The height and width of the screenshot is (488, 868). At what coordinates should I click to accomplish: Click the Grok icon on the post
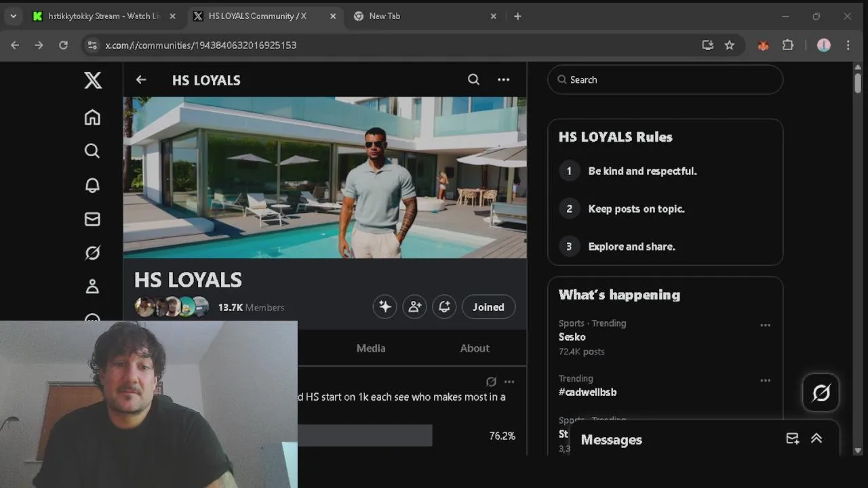pyautogui.click(x=491, y=382)
